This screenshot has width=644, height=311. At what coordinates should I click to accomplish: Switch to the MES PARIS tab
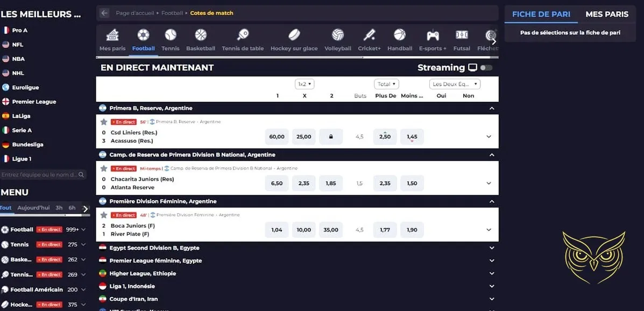(x=607, y=14)
